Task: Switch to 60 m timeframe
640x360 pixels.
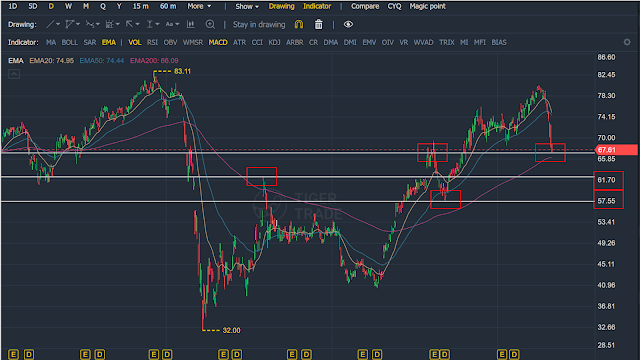Action: 168,7
